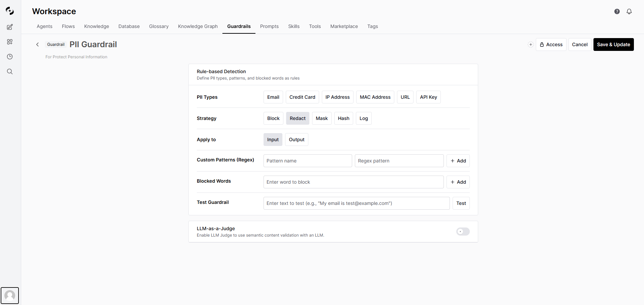Click the Cancel button

[x=580, y=44]
